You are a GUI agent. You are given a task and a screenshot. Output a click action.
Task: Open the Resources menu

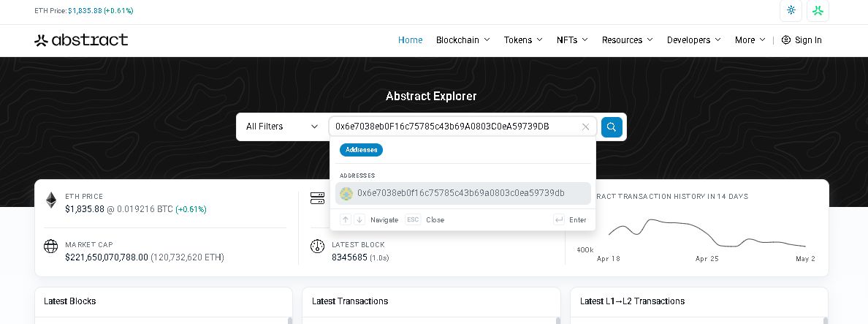click(627, 40)
